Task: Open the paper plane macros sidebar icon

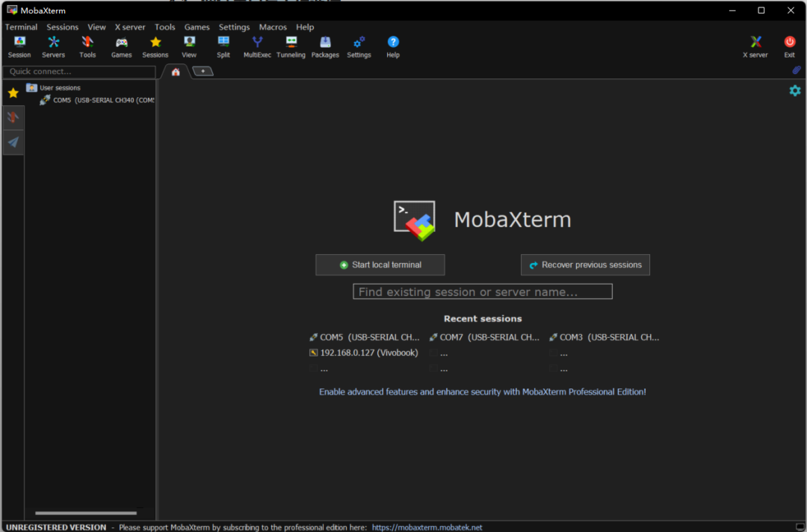Action: pos(13,142)
